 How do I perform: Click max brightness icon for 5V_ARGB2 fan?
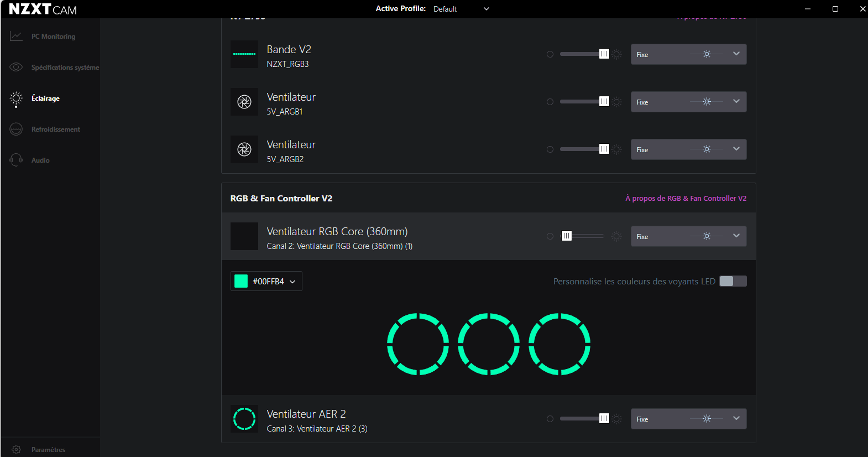617,149
